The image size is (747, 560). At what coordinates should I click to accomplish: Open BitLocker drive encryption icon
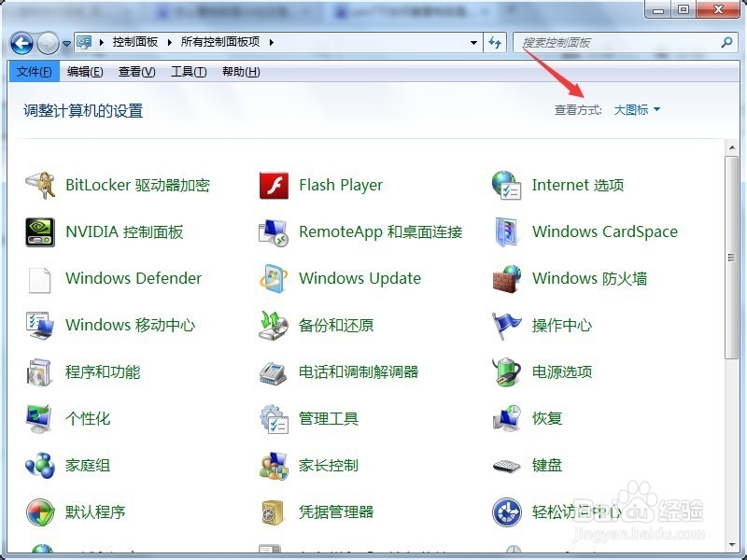(x=40, y=185)
